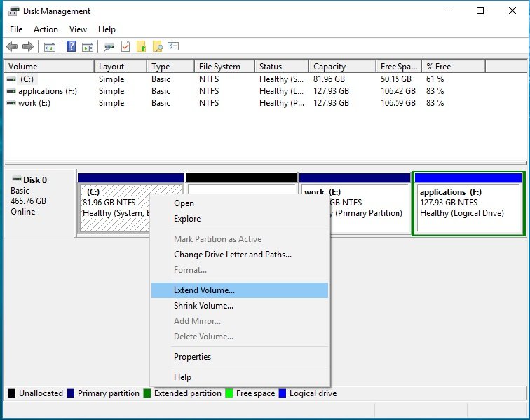
Task: Click the folder with magnifying glass icon
Action: tap(158, 46)
